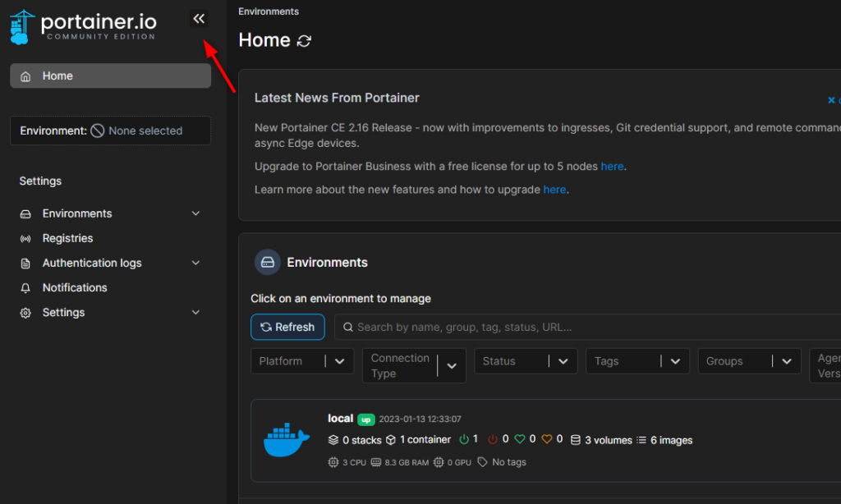Viewport: 841px width, 504px height.
Task: Click the None selected environment icon
Action: [98, 131]
